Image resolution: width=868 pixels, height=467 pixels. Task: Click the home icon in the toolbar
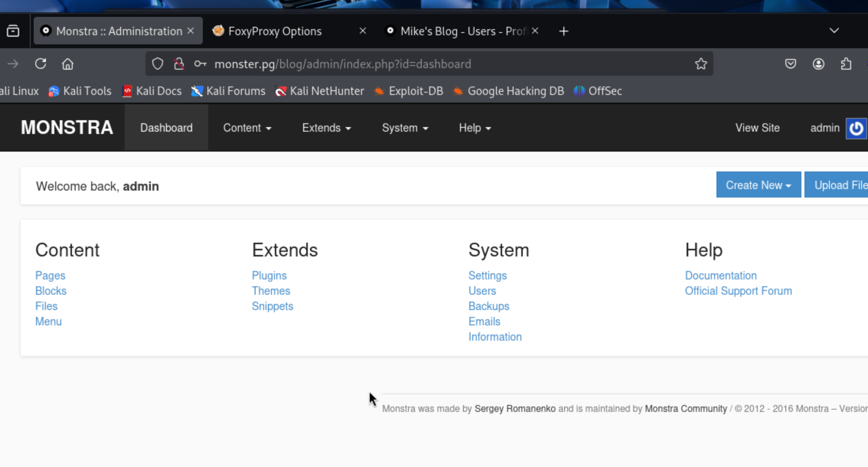(68, 64)
